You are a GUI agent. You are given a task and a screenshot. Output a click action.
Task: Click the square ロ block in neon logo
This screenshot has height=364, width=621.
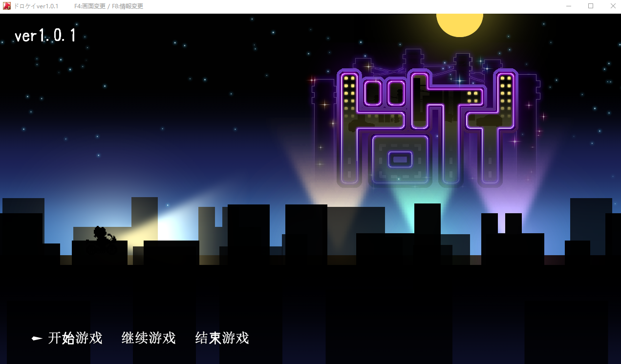[x=400, y=160]
